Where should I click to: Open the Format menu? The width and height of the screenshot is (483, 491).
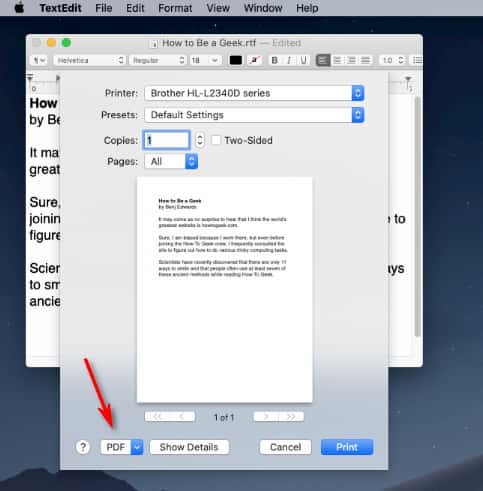175,8
